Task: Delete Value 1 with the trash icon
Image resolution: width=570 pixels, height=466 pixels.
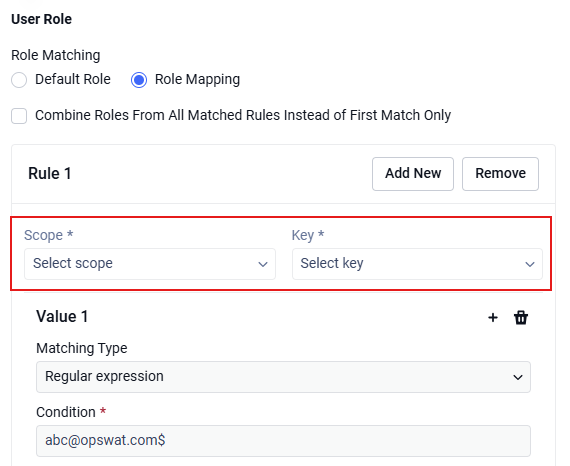Action: click(x=521, y=317)
